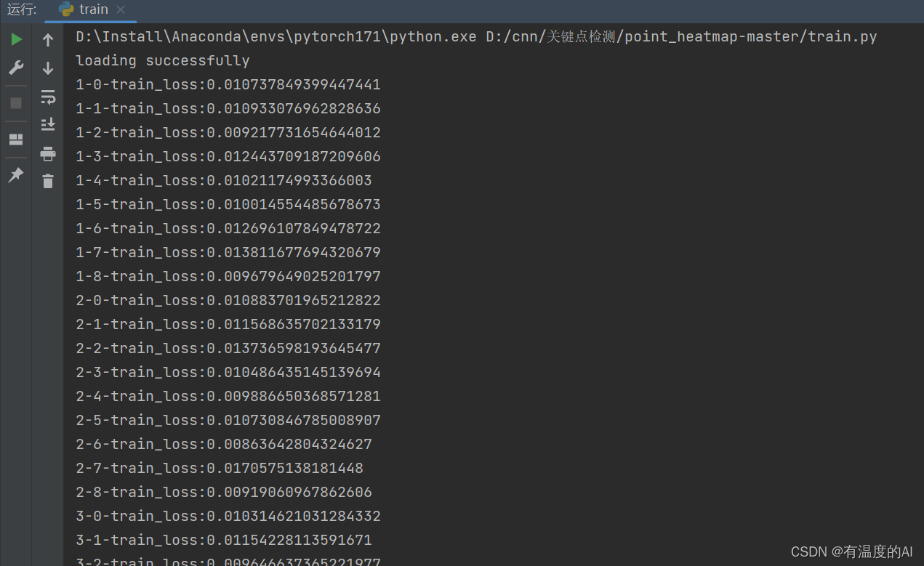Click the 3-1-train_loss output line

[x=224, y=541]
